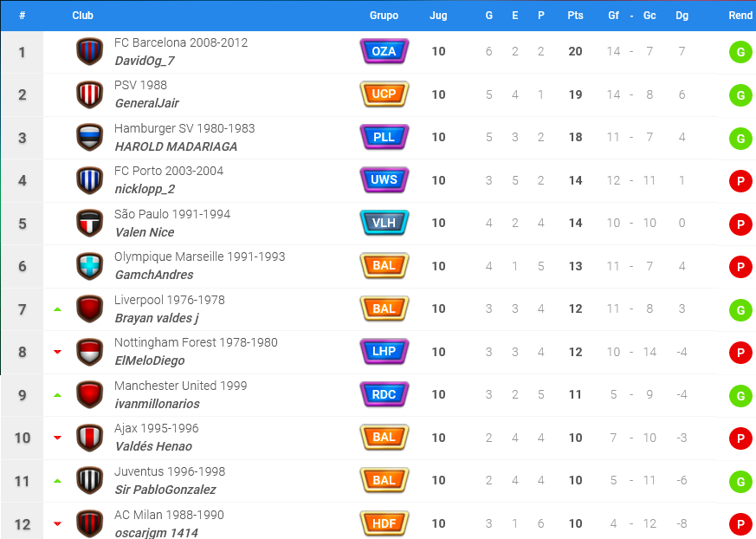The width and height of the screenshot is (756, 539).
Task: Open the DavidOg_7 manager profile link
Action: (x=145, y=61)
